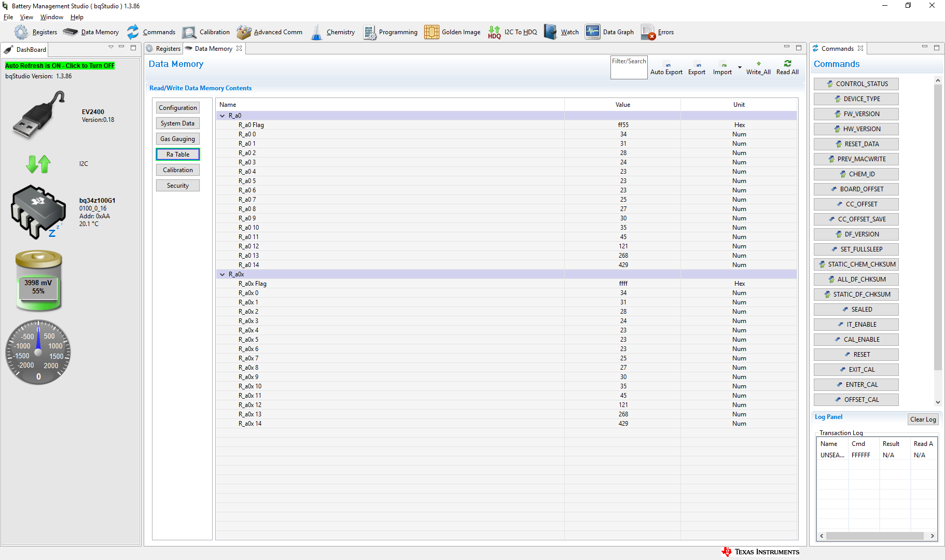Click the Commands list vertical scrollbar
This screenshot has height=560, width=945.
[x=938, y=227]
